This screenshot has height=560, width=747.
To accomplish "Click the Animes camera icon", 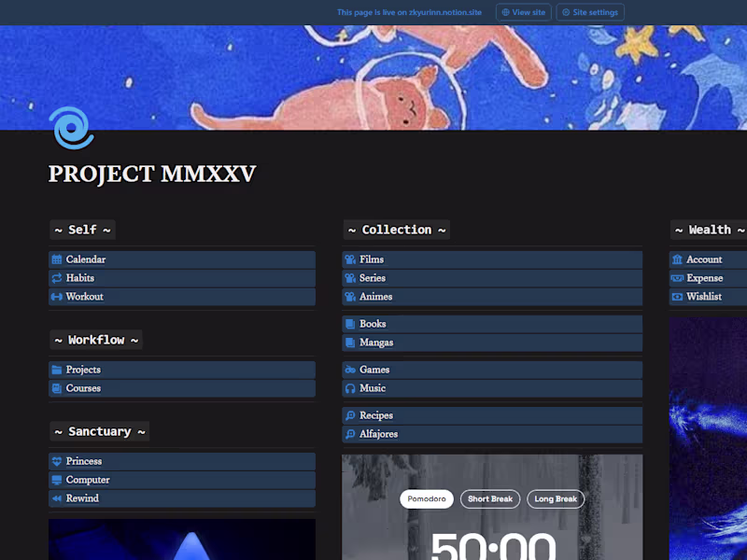I will pyautogui.click(x=350, y=297).
